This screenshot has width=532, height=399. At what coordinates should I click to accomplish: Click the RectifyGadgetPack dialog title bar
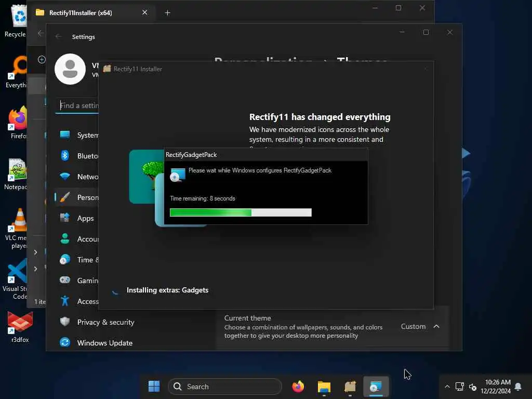265,155
